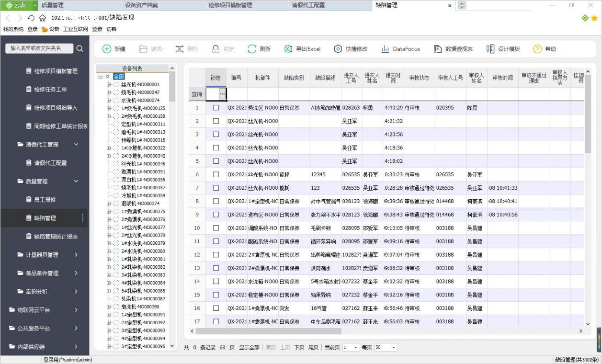The image size is (602, 364).
Task: Click the folder icon beside 公共服务平台
Action: 12,328
